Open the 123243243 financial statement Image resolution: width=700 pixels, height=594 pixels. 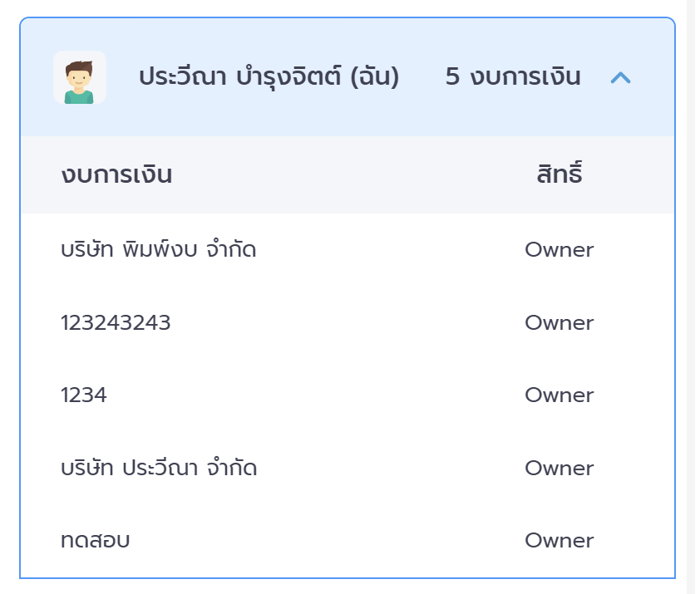116,322
